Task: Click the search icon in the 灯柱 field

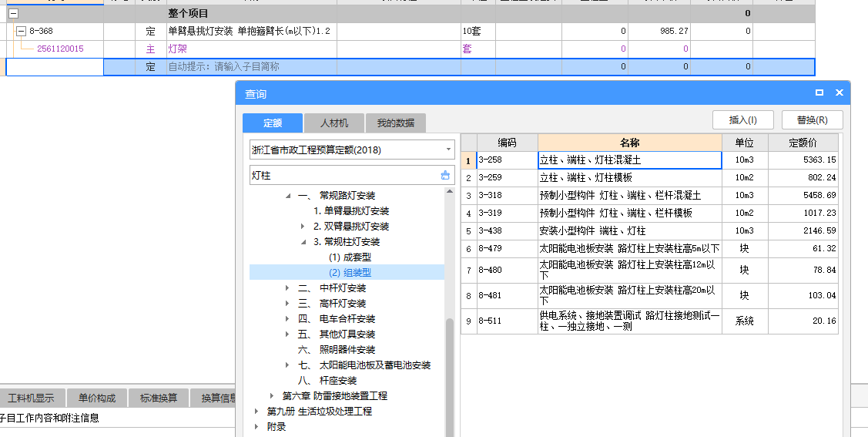Action: coord(445,176)
